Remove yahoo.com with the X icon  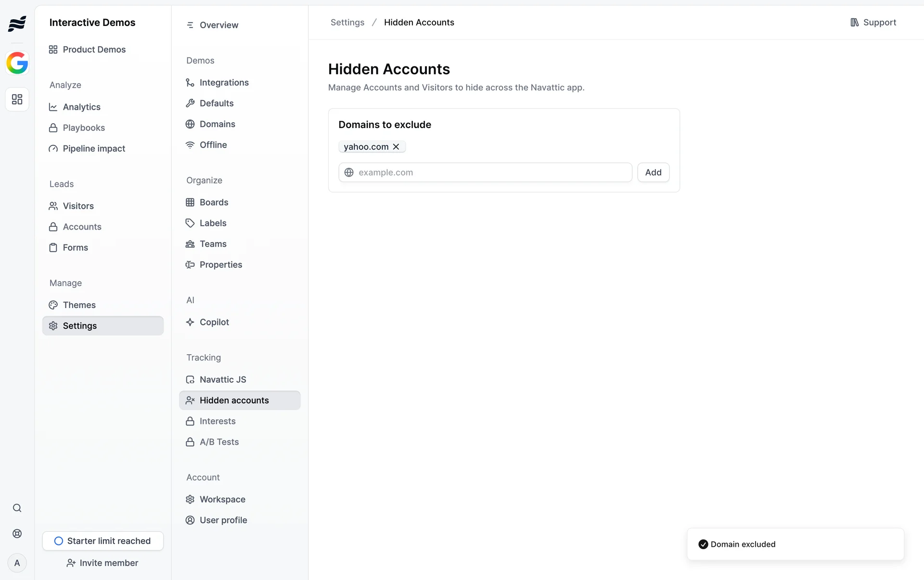(x=396, y=147)
